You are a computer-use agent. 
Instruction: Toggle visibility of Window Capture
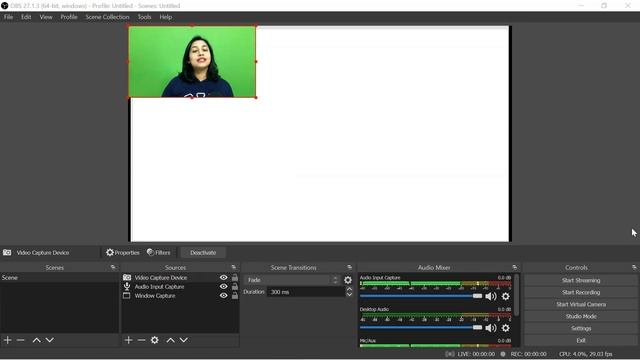pyautogui.click(x=223, y=296)
